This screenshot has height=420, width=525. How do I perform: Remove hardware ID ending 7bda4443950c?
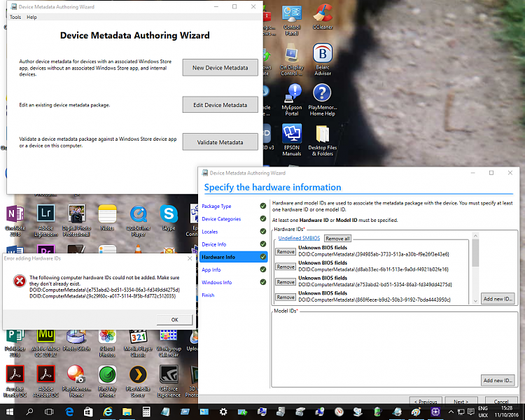coord(286,297)
